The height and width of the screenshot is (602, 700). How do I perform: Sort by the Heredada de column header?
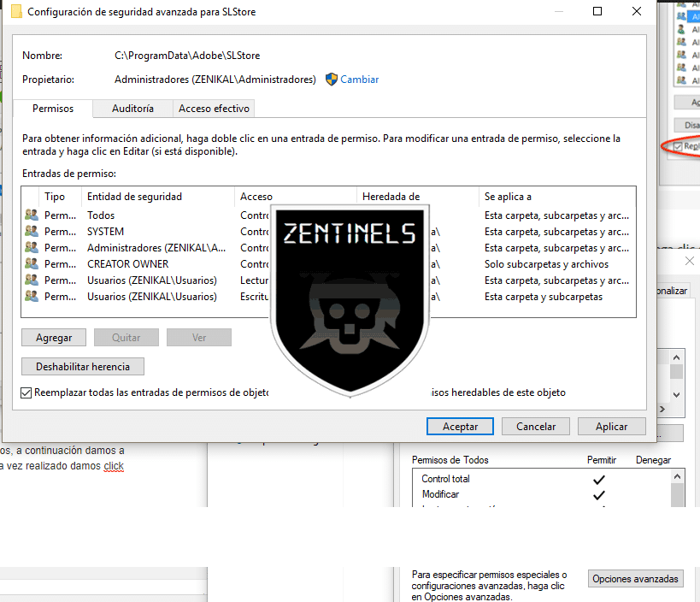[391, 197]
